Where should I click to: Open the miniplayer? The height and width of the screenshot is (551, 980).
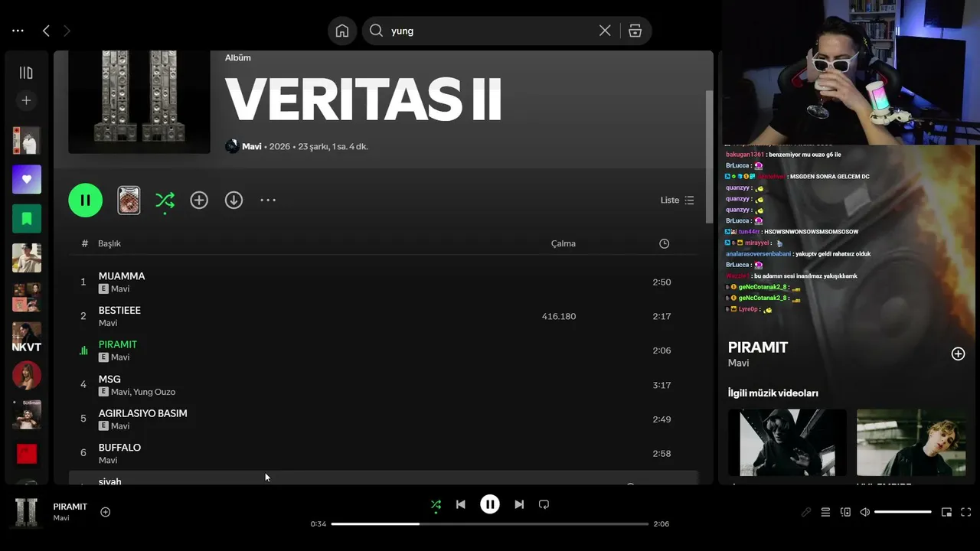[x=946, y=512]
